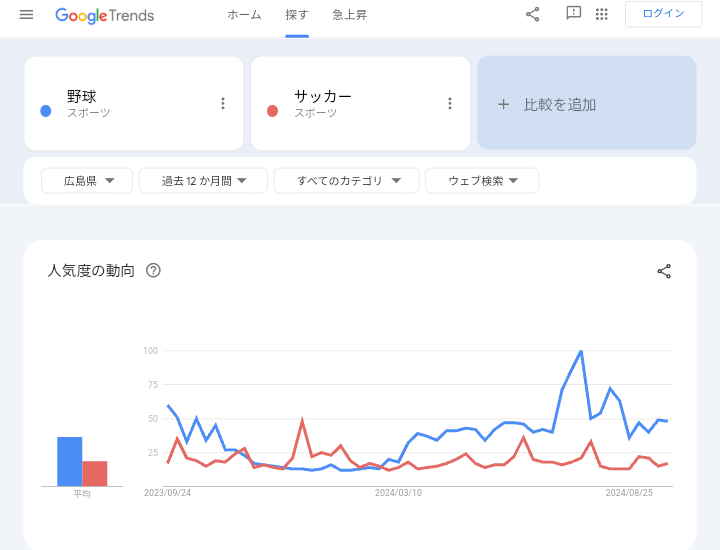Viewport: 720px width, 550px height.
Task: Click the Google Trends logo
Action: pyautogui.click(x=105, y=15)
